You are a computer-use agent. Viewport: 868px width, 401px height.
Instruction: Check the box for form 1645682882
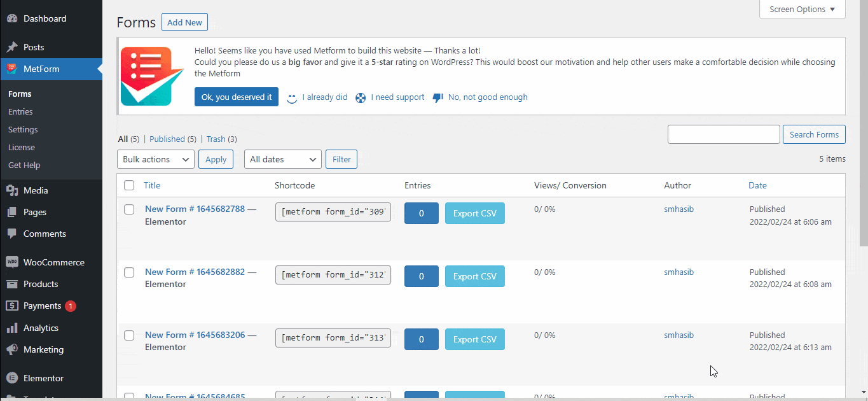pos(129,272)
